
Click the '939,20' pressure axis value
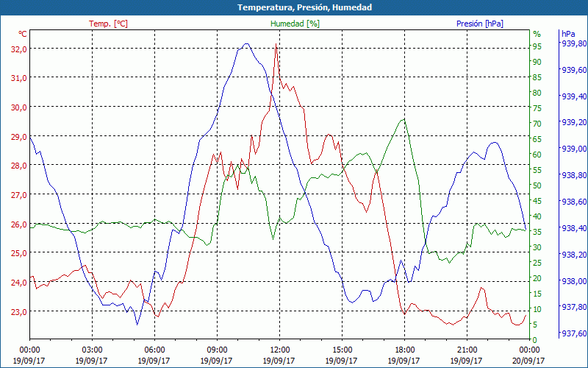click(573, 122)
